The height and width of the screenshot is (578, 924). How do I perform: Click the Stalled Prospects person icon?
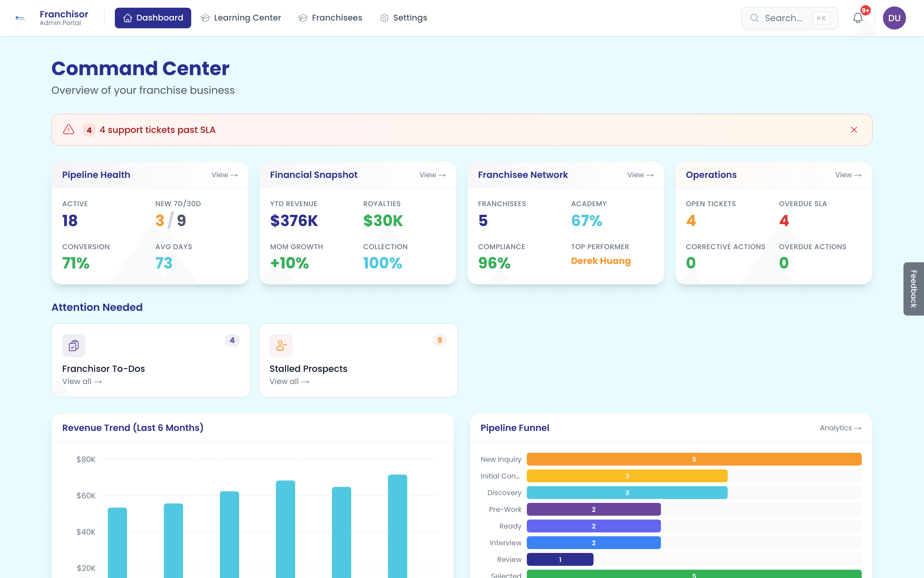281,346
